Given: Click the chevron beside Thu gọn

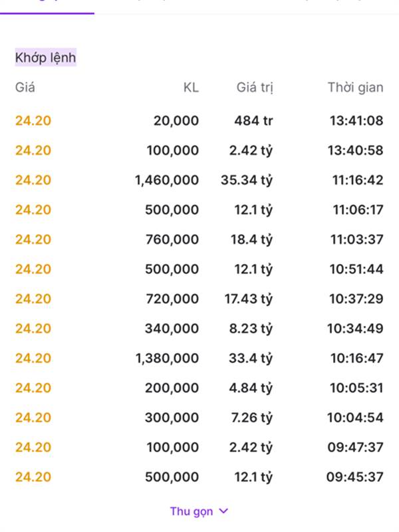Looking at the screenshot, I should 223,511.
